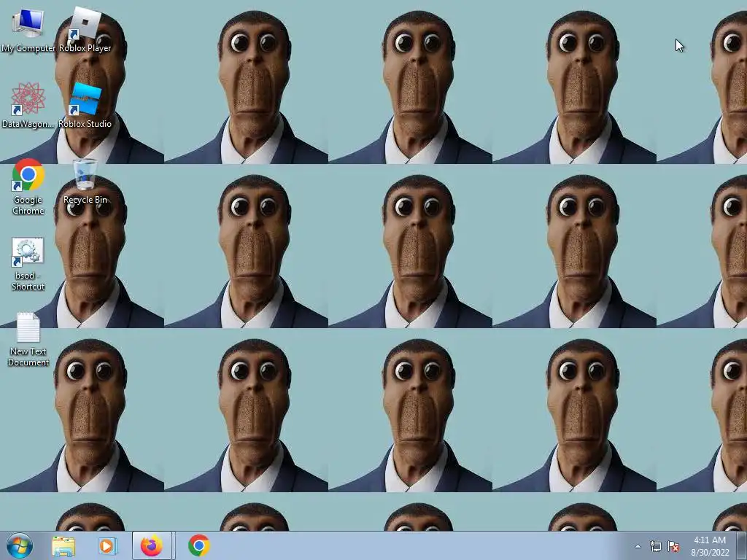Select the Recycle Bin icon
This screenshot has width=747, height=560.
pos(85,182)
